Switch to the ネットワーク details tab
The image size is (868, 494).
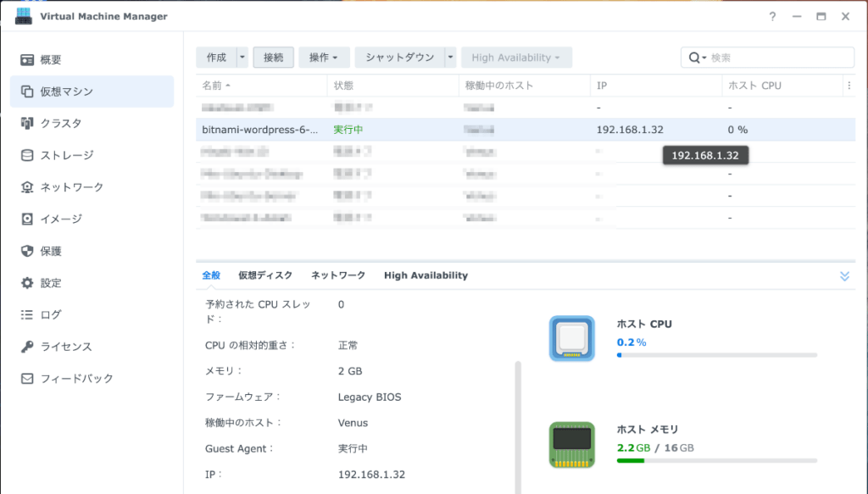(338, 275)
